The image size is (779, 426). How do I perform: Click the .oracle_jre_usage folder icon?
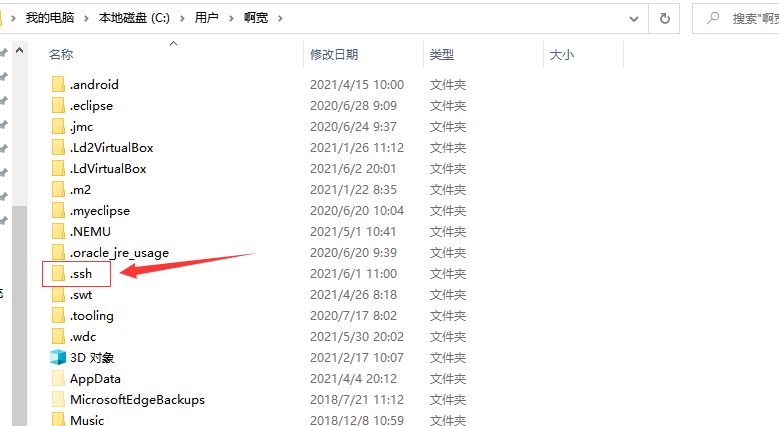58,253
